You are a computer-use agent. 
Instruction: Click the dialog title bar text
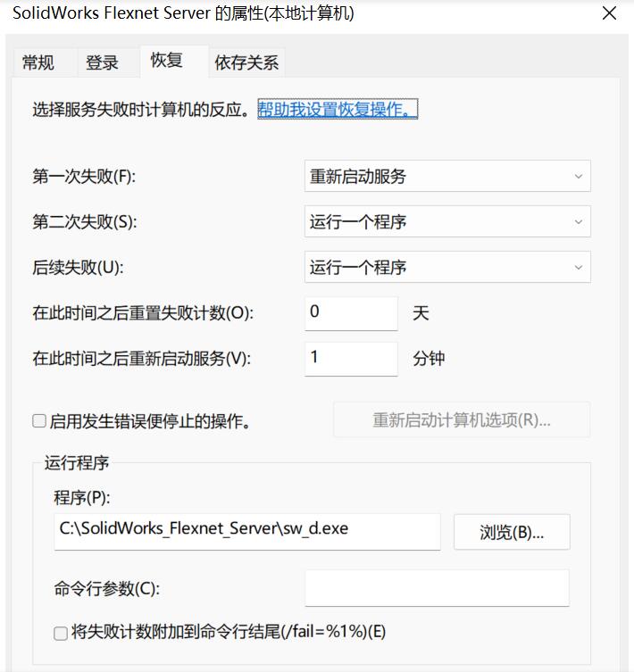183,14
